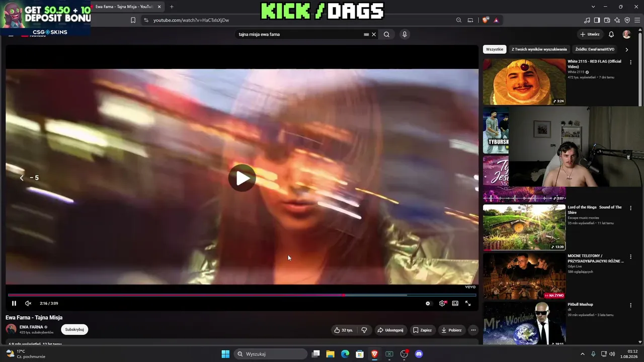The height and width of the screenshot is (362, 644).
Task: Select the Wszystkie filter chip
Action: (495, 49)
